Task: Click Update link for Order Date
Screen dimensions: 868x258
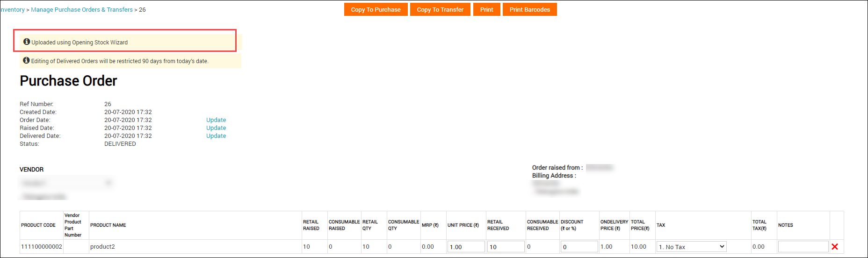Action: pyautogui.click(x=216, y=120)
